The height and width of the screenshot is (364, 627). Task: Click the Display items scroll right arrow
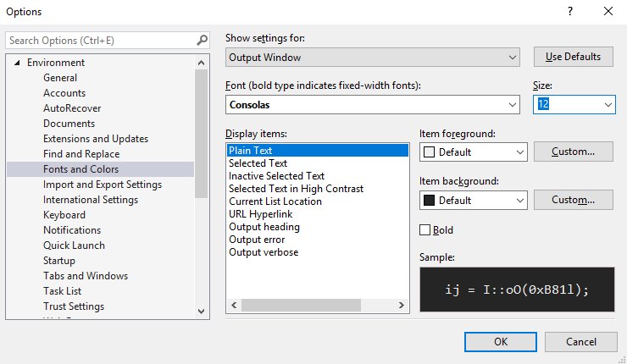(402, 306)
